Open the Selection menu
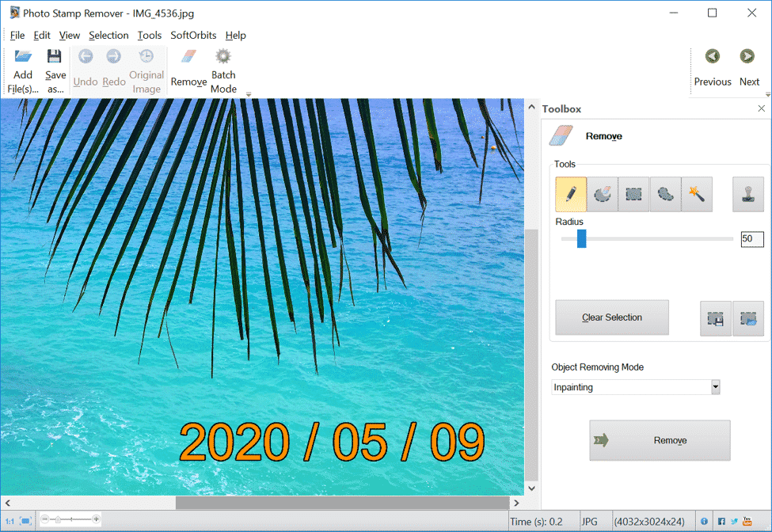 (108, 36)
